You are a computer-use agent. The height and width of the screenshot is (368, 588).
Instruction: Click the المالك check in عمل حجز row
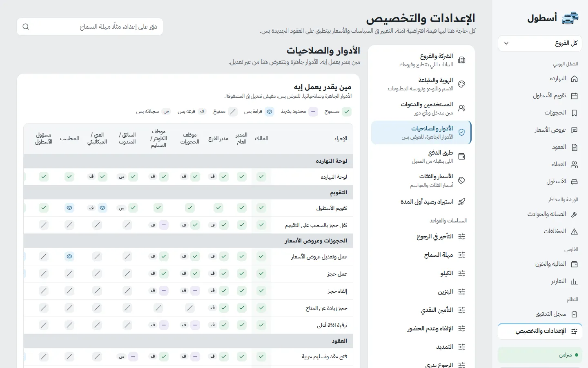pyautogui.click(x=261, y=274)
